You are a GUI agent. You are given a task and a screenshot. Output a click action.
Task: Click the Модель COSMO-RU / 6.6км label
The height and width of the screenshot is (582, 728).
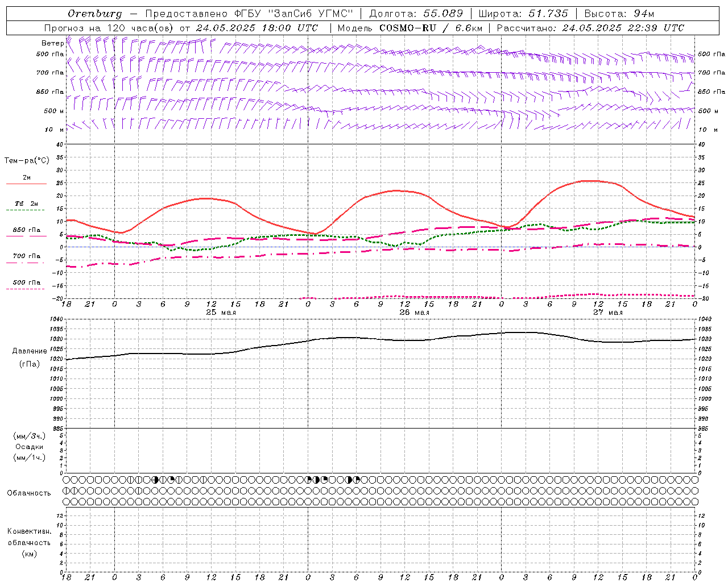(x=409, y=28)
